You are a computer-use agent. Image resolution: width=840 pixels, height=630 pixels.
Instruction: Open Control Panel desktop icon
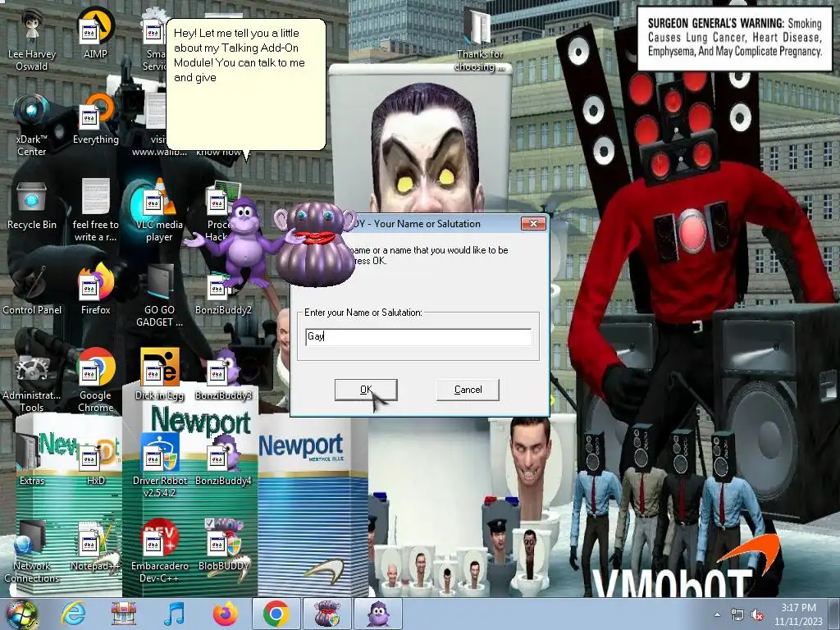[x=32, y=290]
